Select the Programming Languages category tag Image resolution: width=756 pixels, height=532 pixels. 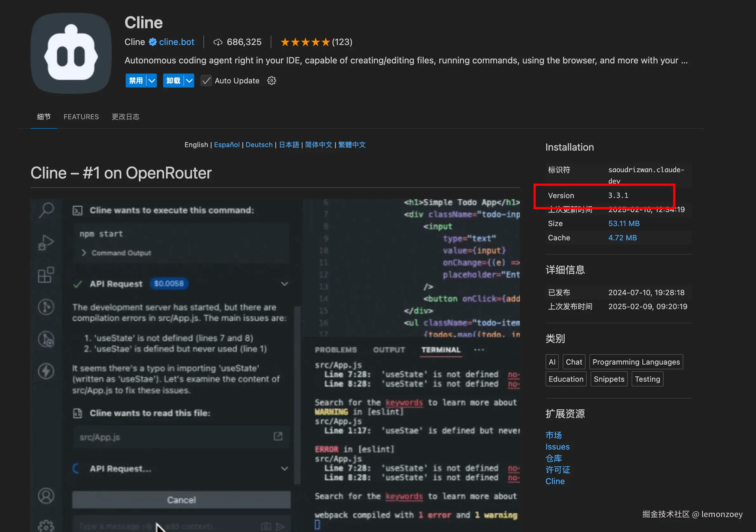coord(636,362)
